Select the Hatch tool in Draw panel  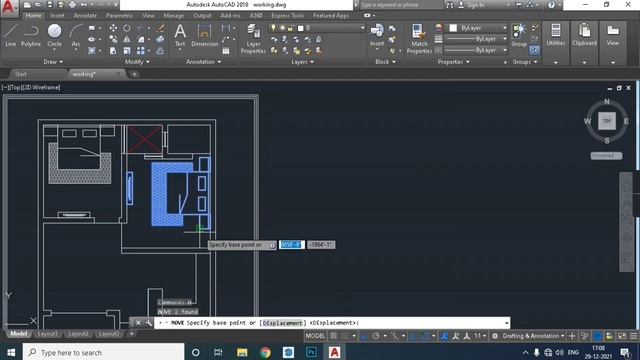coord(92,51)
